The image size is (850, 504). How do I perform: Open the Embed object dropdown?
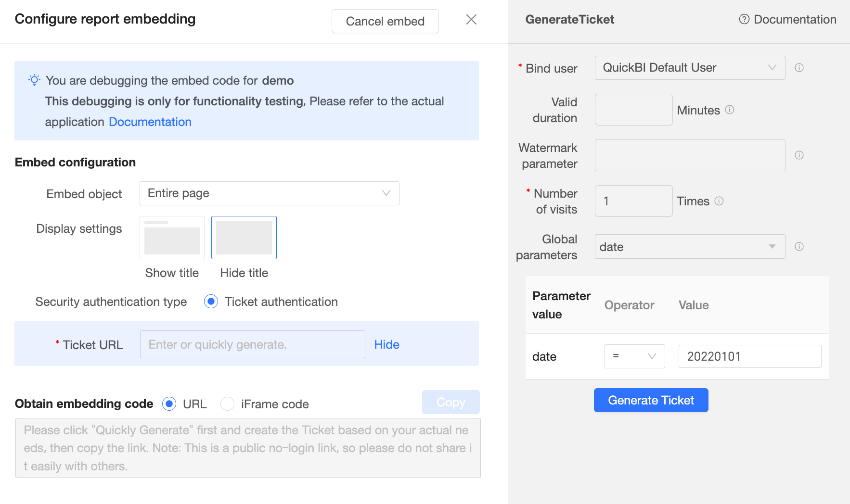[269, 193]
